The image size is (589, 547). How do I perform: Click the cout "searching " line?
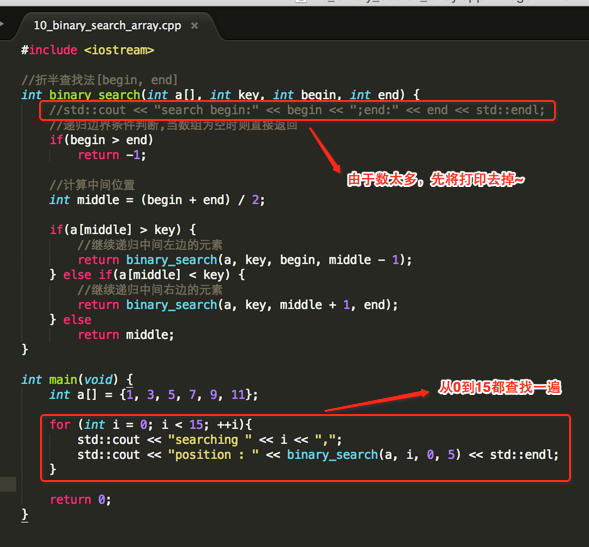[210, 440]
